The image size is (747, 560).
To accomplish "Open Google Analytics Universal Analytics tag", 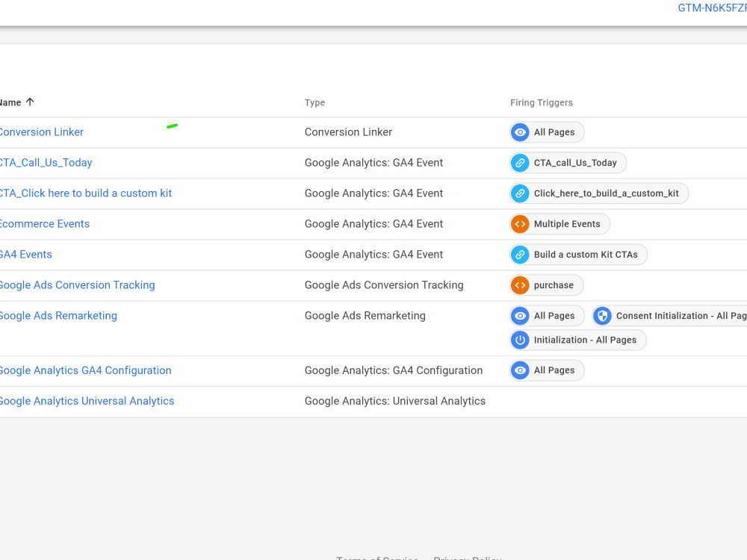I will (x=87, y=401).
